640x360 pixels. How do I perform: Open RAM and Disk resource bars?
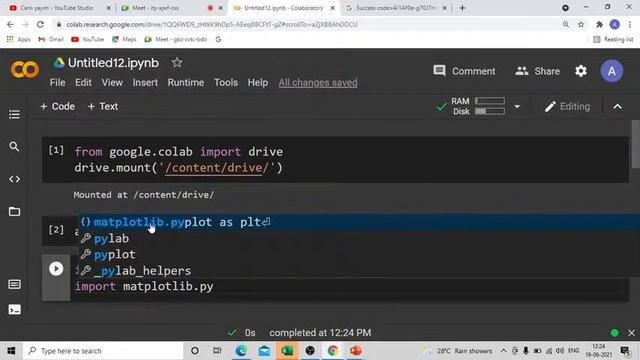(x=478, y=106)
